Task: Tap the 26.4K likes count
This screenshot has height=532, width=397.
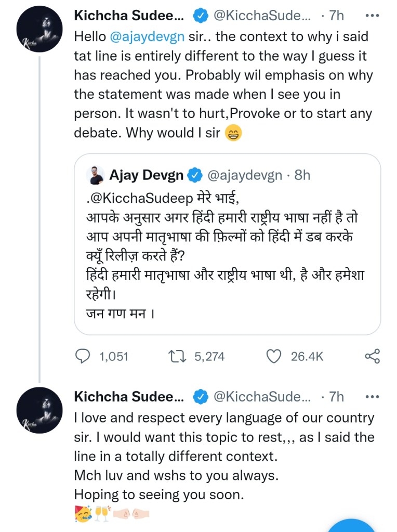Action: [307, 356]
